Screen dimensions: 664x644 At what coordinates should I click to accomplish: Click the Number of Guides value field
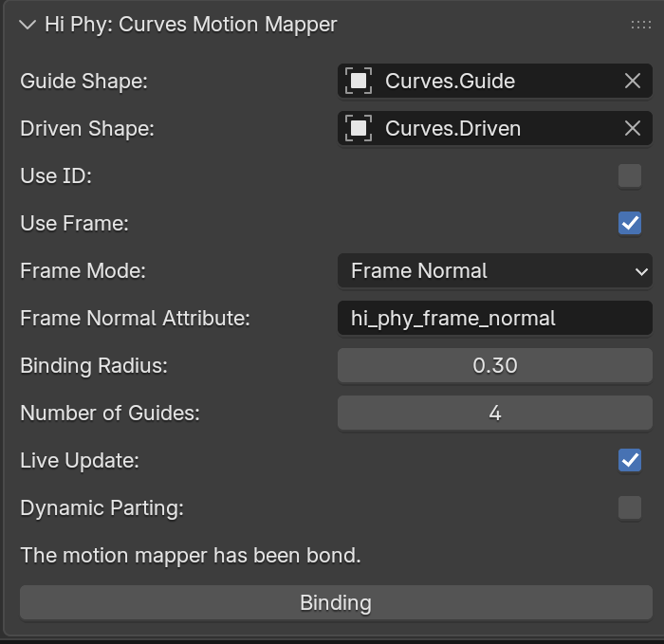(x=494, y=413)
